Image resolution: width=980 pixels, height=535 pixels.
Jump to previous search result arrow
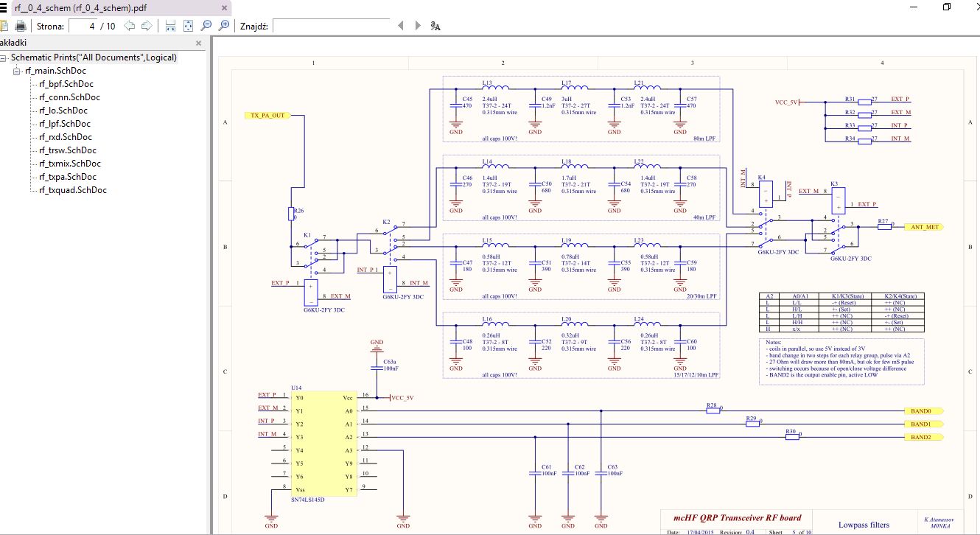click(400, 26)
